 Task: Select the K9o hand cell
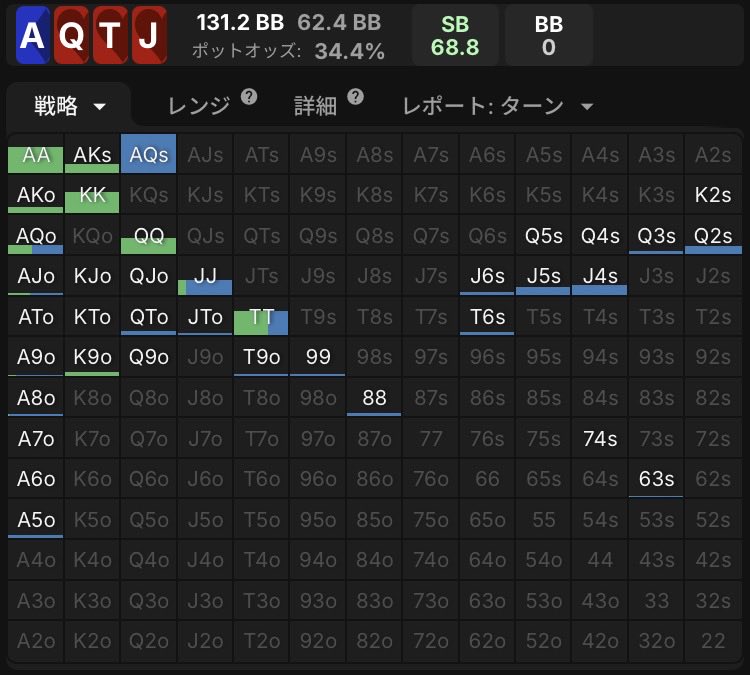pyautogui.click(x=92, y=357)
